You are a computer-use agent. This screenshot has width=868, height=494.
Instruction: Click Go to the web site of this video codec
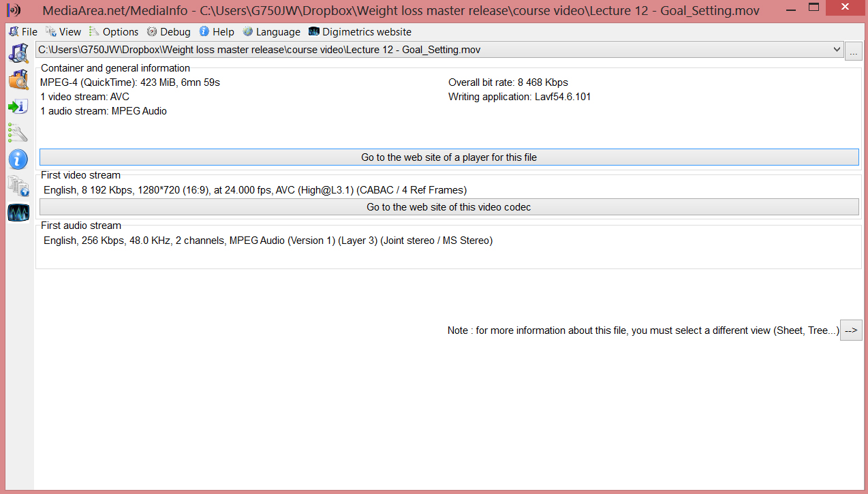coord(449,207)
